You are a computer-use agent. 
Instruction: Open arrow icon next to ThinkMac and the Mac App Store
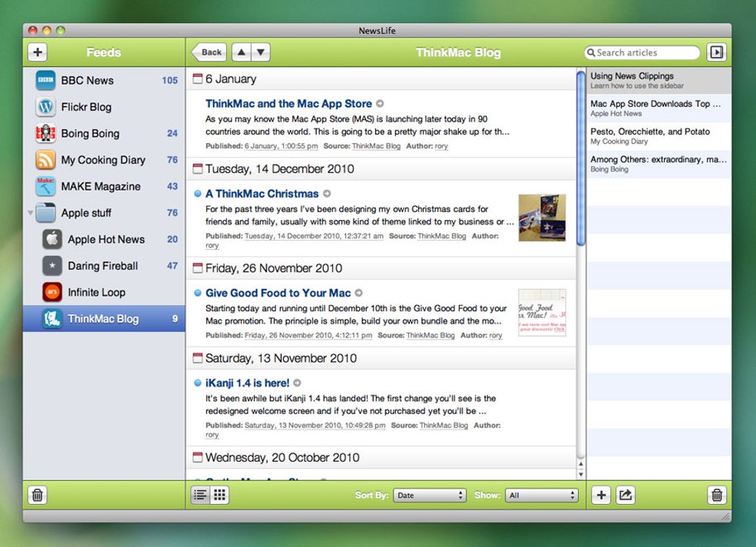[x=380, y=103]
